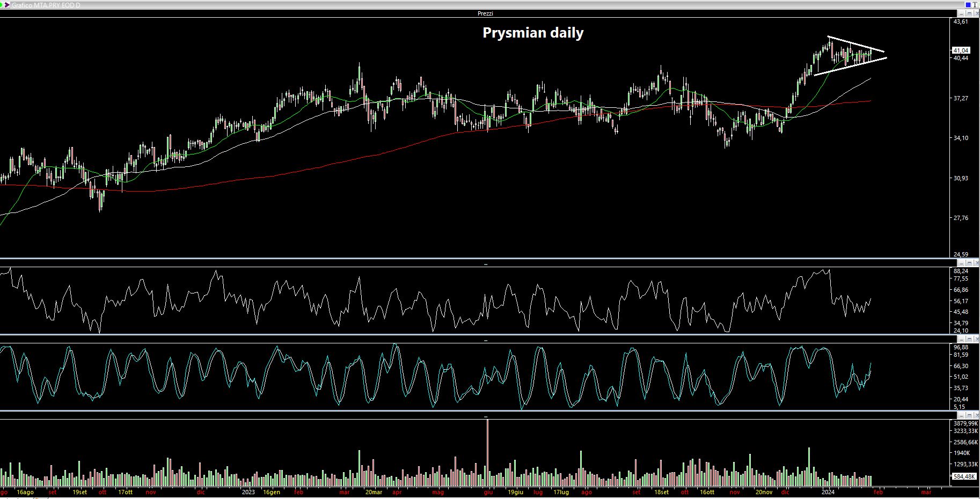Viewport: 980px width, 499px height.
Task: Select the upper trendline of the triangle pattern
Action: click(x=855, y=44)
